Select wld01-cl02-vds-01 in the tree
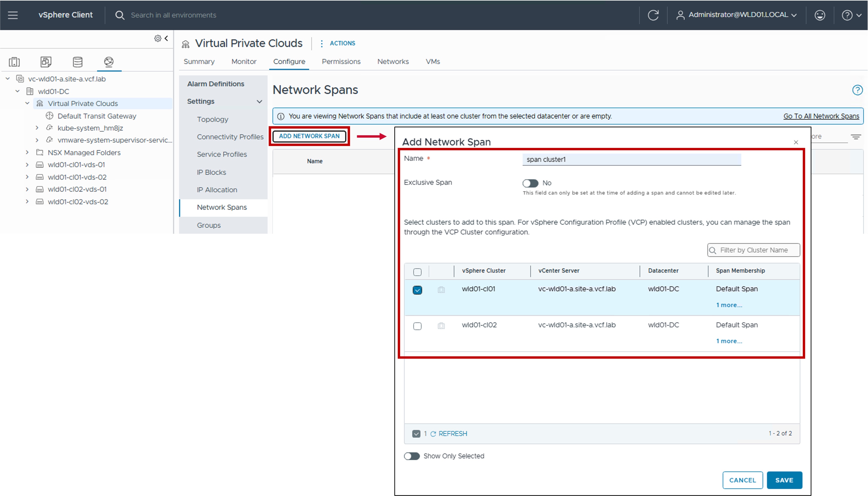Viewport: 868px width, 496px height. 77,189
